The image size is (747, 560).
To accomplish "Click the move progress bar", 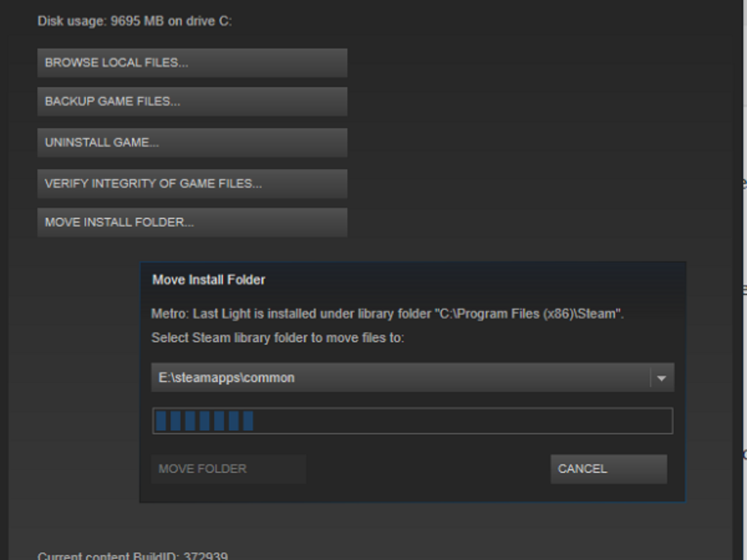I will tap(413, 421).
